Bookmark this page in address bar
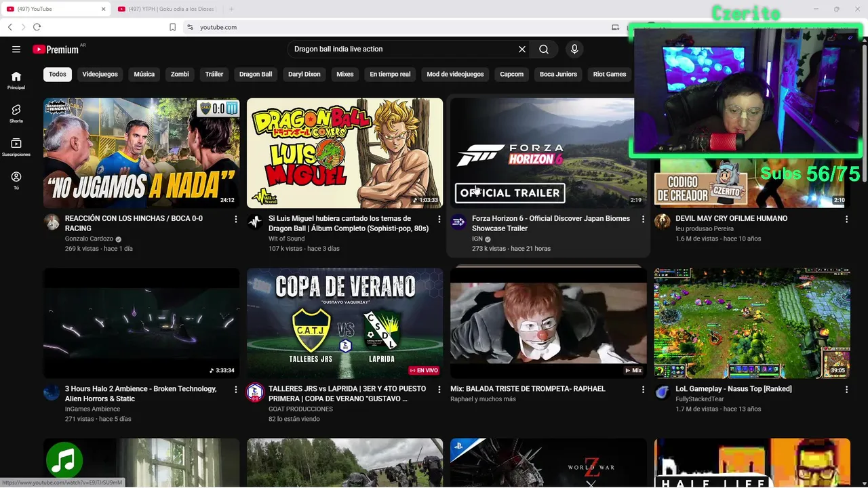The width and height of the screenshot is (868, 488). coord(172,27)
